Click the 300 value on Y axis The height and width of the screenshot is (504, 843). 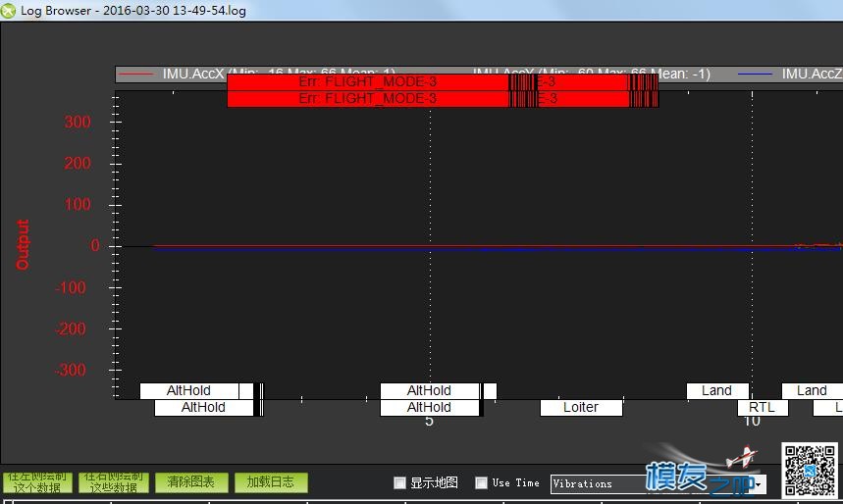[78, 122]
